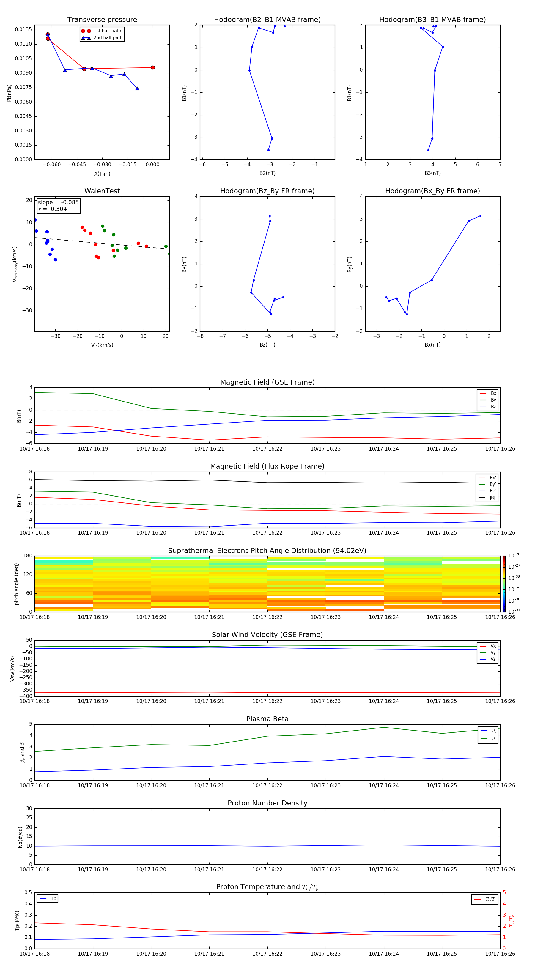Viewport: 535px width, 980px height.
Task: Click the "Bz(nT)" x-axis label
Action: point(267,345)
